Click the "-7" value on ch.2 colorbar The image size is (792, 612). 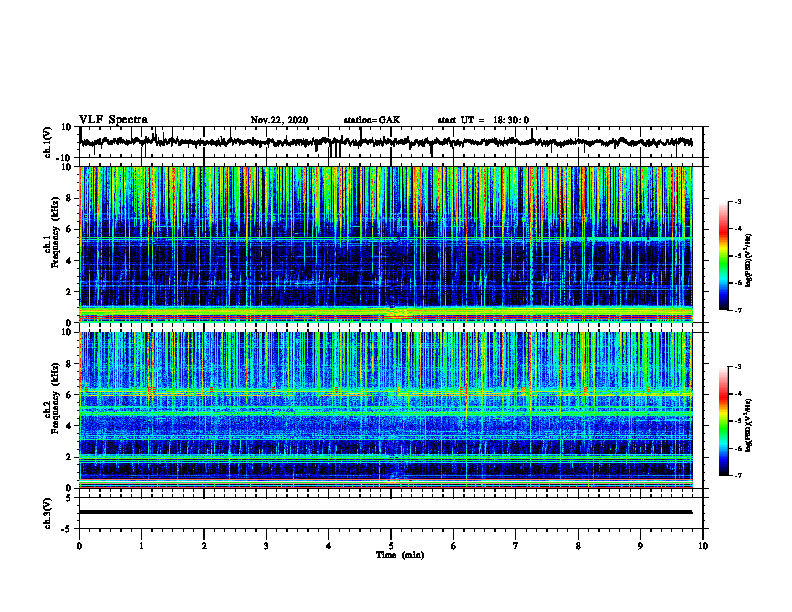(737, 476)
